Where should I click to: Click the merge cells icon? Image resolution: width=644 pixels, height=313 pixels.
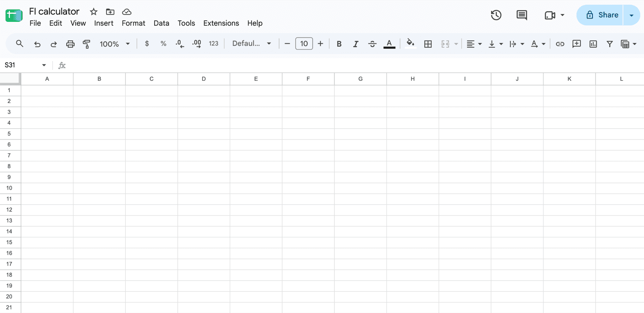click(x=445, y=44)
